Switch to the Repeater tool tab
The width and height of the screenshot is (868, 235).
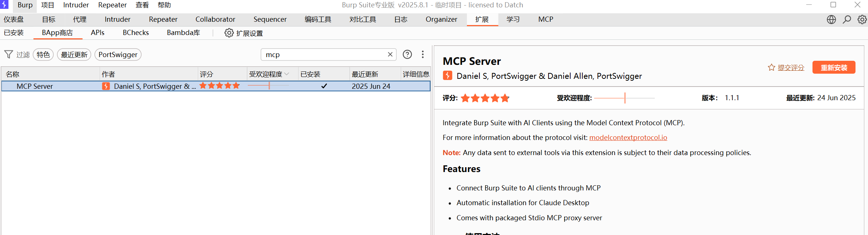[x=163, y=20]
